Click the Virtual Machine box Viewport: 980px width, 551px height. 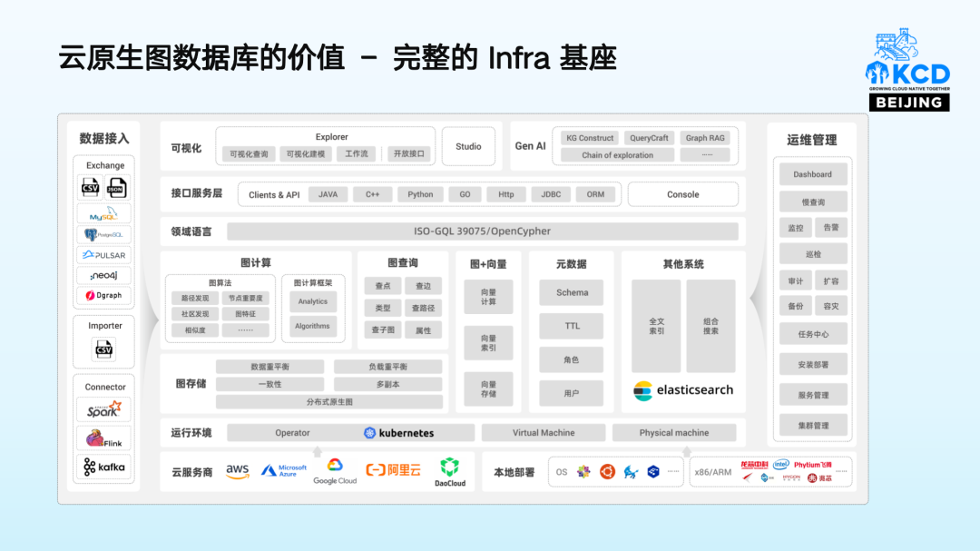(x=544, y=433)
